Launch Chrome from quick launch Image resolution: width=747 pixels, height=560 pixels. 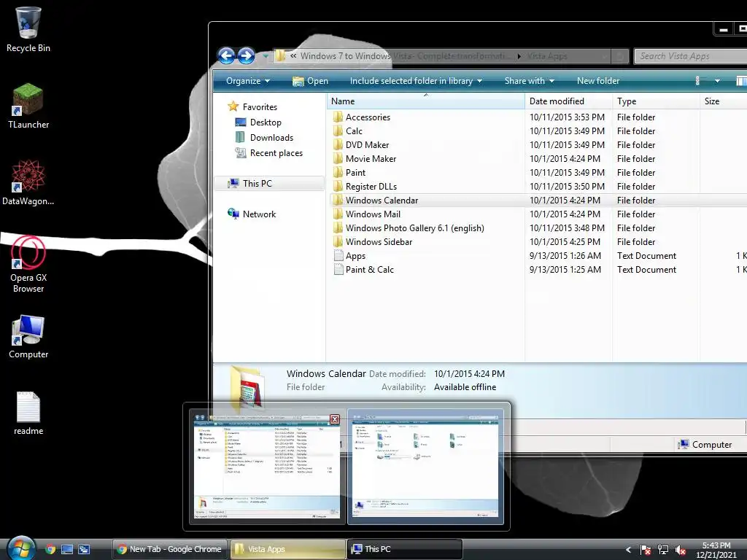click(50, 549)
